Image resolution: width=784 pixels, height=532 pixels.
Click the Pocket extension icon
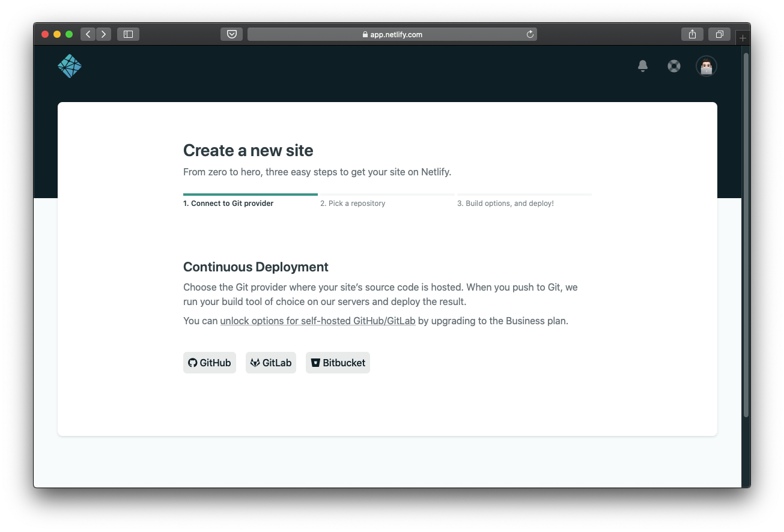[x=232, y=34]
